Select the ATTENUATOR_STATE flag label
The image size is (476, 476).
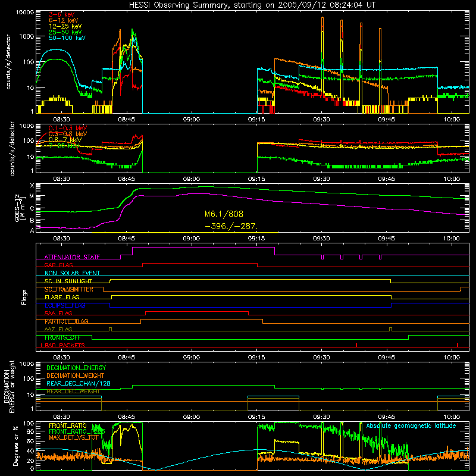(x=72, y=257)
